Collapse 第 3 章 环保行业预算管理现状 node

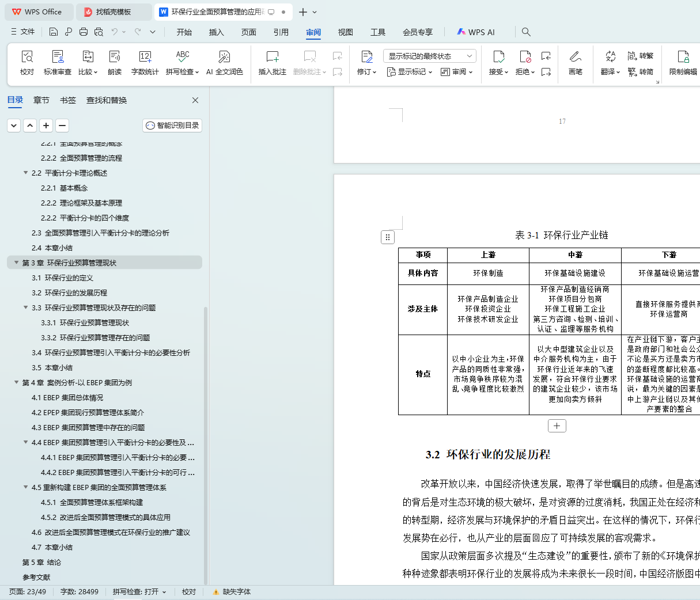pos(16,263)
